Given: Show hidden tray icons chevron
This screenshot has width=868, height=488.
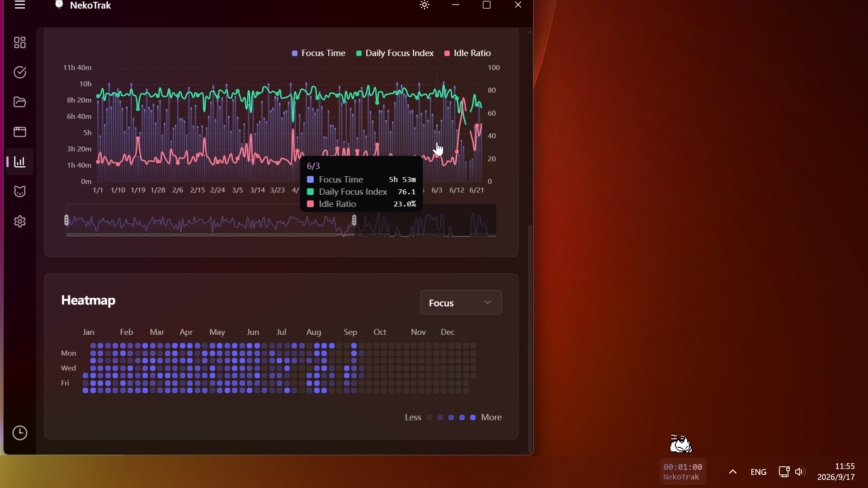Looking at the screenshot, I should (733, 472).
